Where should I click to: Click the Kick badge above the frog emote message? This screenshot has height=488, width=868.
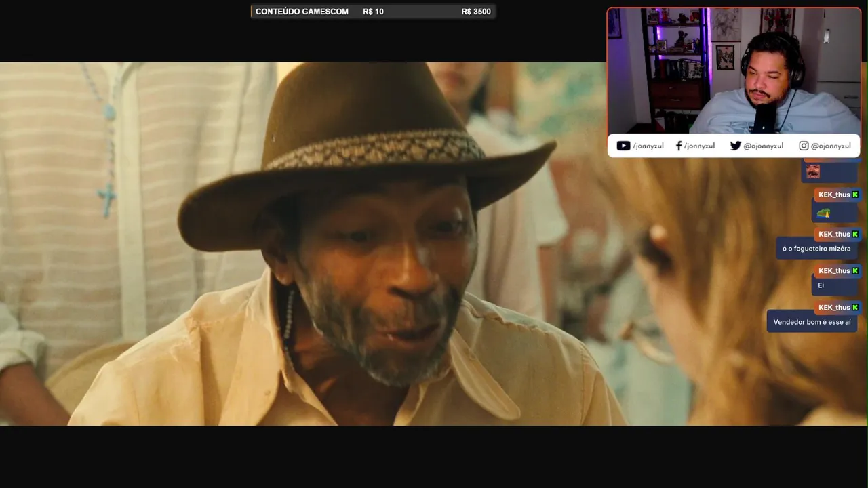[x=855, y=195]
